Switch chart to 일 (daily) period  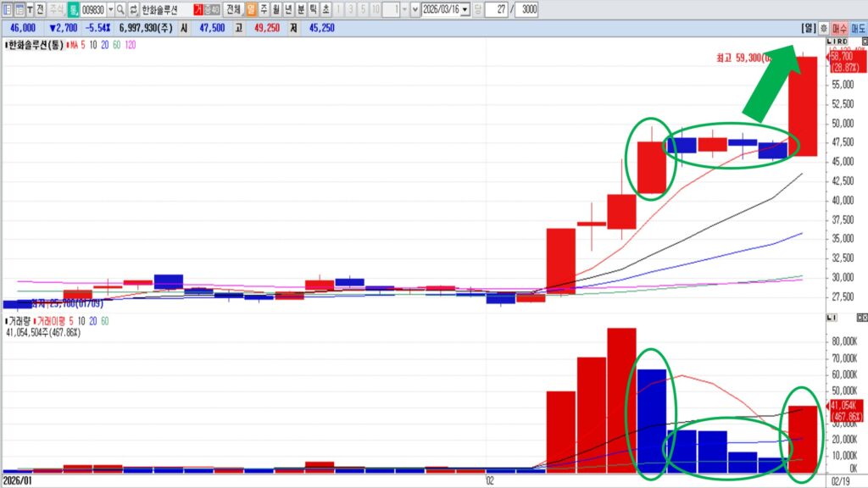pyautogui.click(x=251, y=9)
